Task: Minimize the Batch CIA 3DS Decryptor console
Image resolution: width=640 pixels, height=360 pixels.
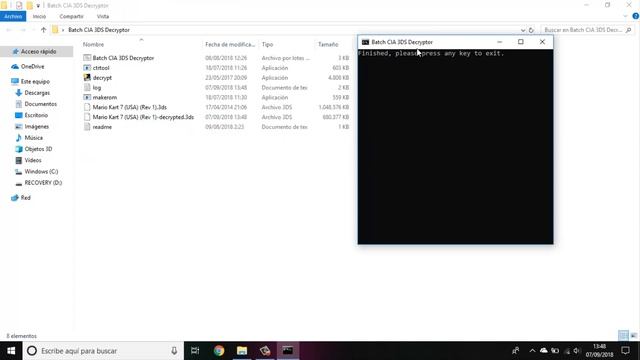Action: coord(500,42)
